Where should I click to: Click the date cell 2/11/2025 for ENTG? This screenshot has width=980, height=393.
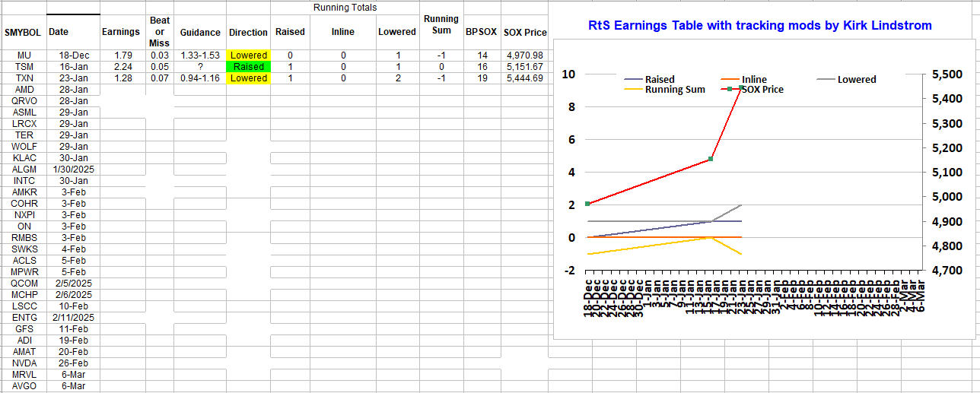coord(73,318)
